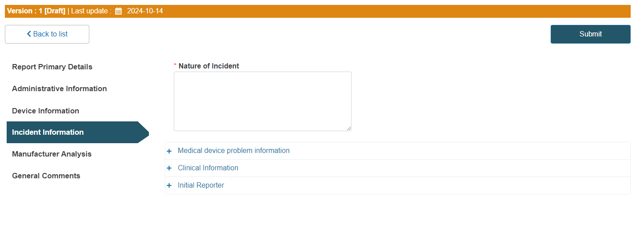Expand the Clinical Information section
This screenshot has height=249, width=644.
point(208,168)
